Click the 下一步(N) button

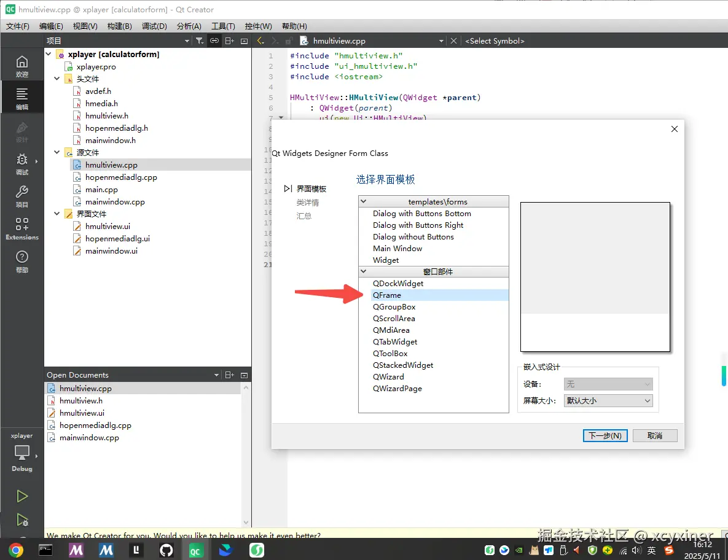coord(605,436)
